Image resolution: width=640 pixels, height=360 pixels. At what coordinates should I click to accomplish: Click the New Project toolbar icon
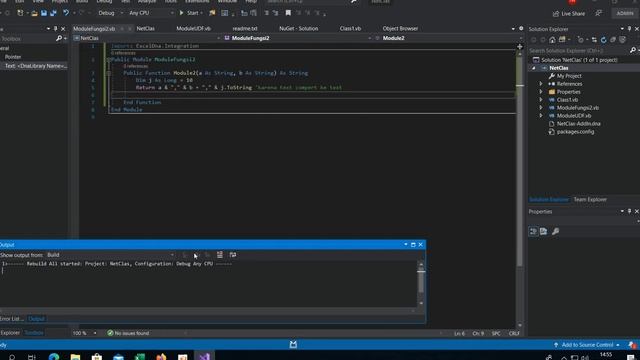pos(20,13)
